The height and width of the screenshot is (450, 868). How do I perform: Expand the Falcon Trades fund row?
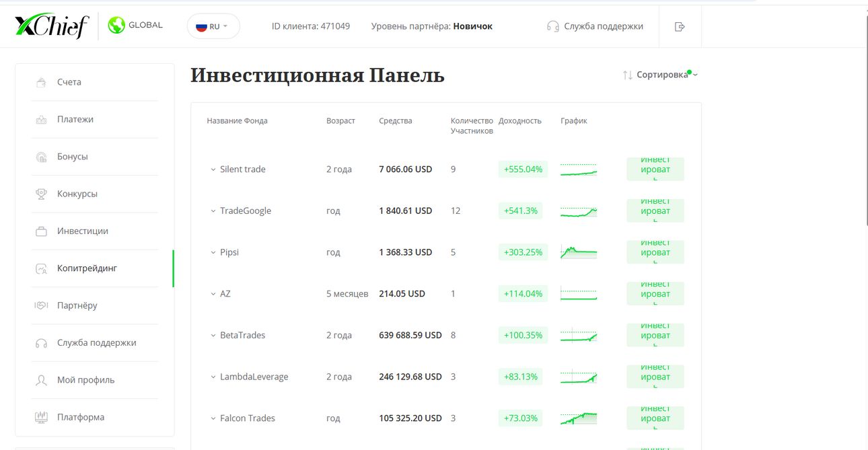(x=213, y=418)
